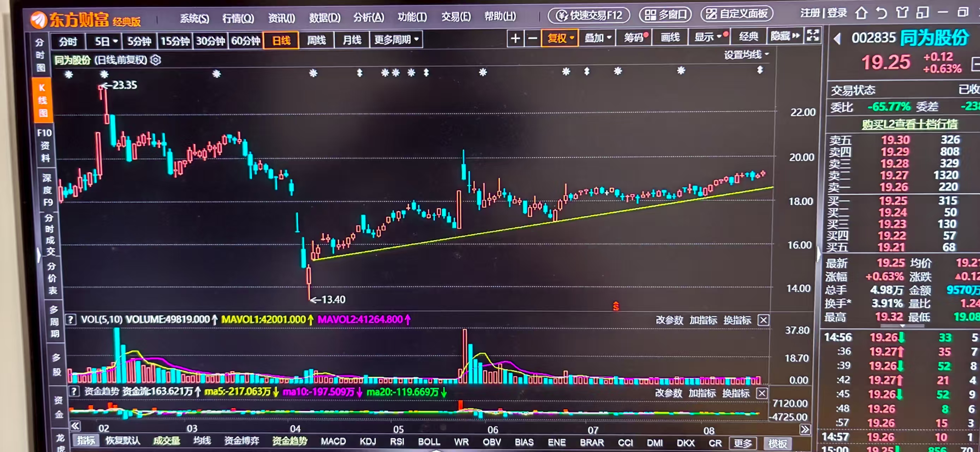The image size is (980, 452).
Task: Toggle fullscreen chart icon
Action: point(813,36)
